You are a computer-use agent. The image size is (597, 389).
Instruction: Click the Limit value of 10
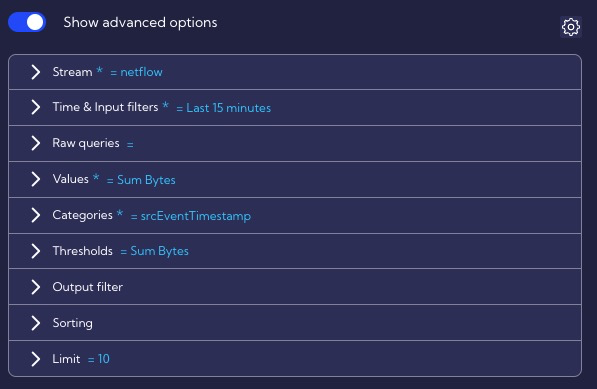[104, 359]
